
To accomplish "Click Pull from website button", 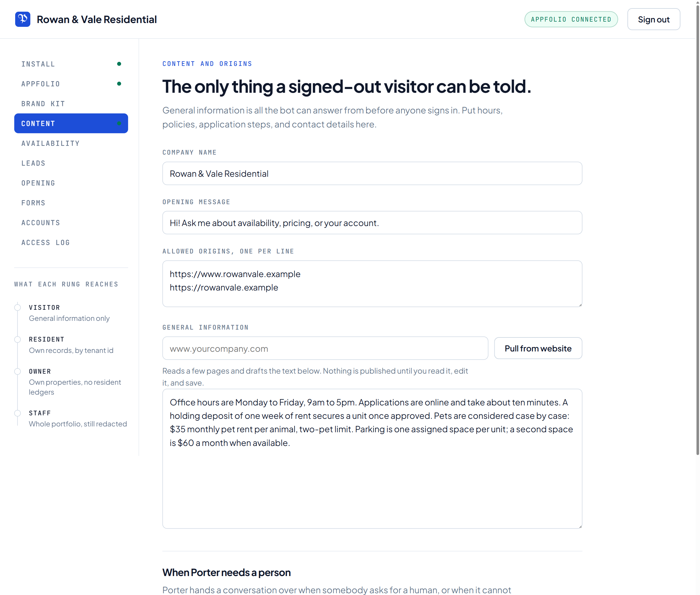I will point(538,348).
